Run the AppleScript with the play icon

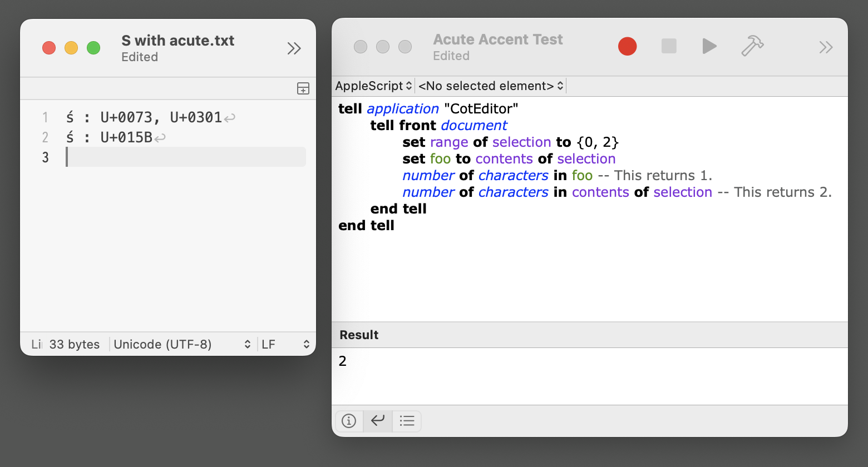click(709, 47)
